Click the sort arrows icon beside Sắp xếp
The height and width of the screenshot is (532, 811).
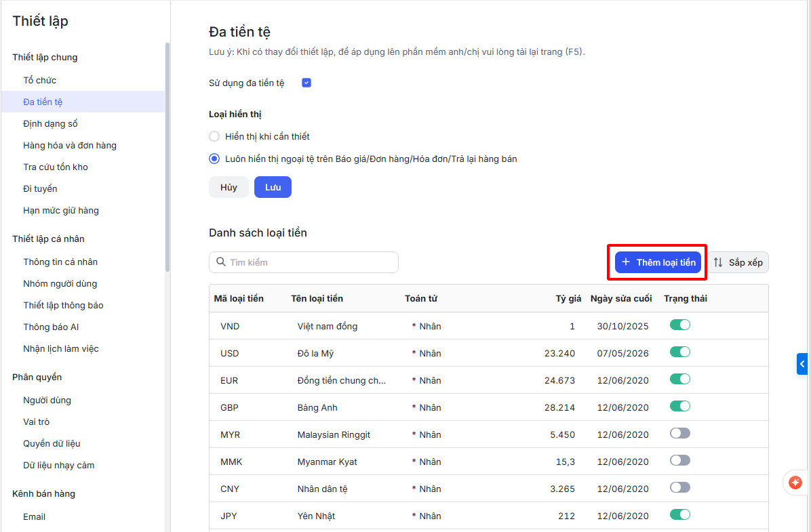point(718,262)
